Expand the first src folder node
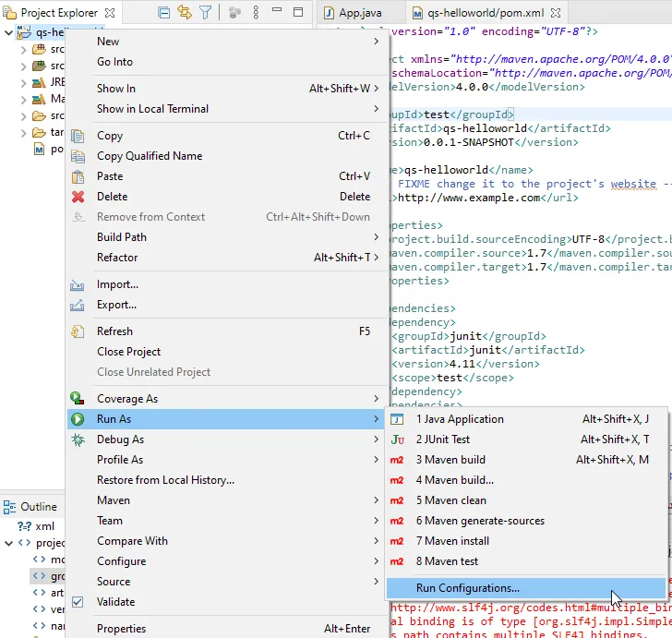This screenshot has height=638, width=672. pyautogui.click(x=24, y=50)
